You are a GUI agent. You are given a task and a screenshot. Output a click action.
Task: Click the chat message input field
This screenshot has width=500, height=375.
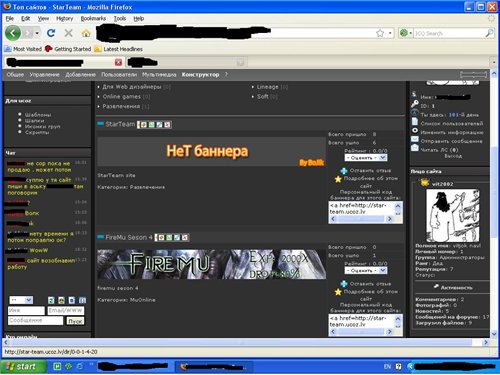pyautogui.click(x=35, y=321)
